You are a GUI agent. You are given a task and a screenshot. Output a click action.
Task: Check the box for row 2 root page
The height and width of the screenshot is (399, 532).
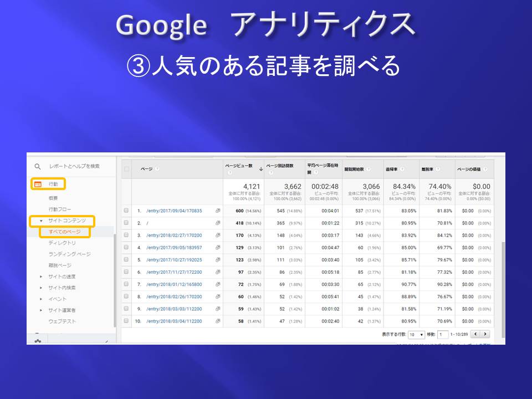click(x=126, y=223)
